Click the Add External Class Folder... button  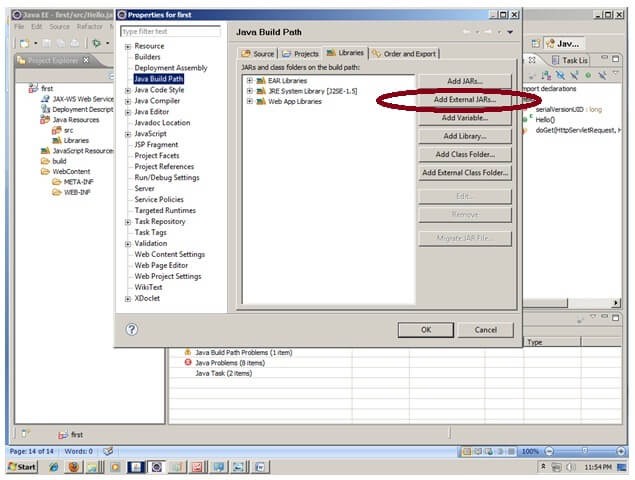pos(465,172)
